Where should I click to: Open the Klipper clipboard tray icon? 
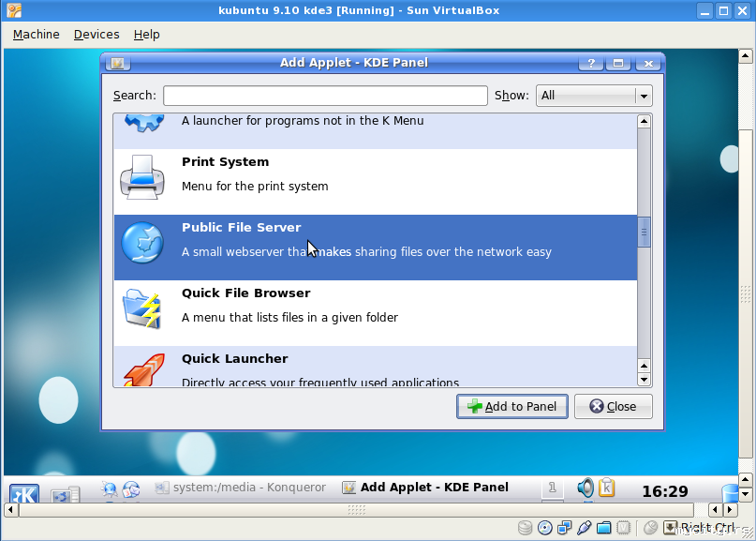[606, 488]
